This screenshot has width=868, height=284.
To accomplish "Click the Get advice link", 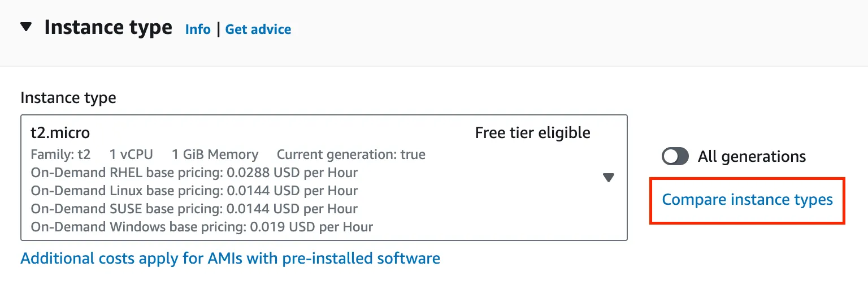I will pos(258,29).
